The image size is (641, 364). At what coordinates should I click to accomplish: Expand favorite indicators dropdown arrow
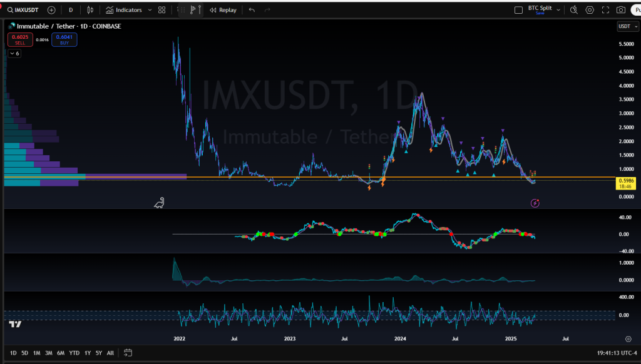[150, 10]
